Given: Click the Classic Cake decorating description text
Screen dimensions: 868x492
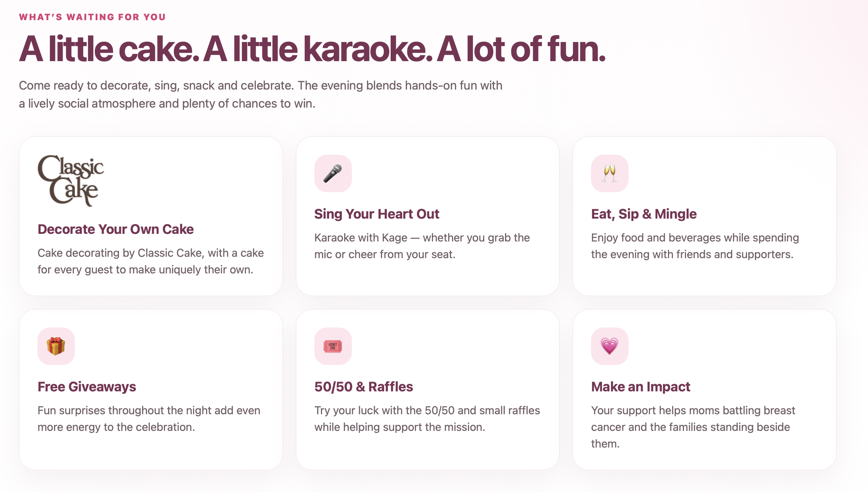Looking at the screenshot, I should pos(151,261).
